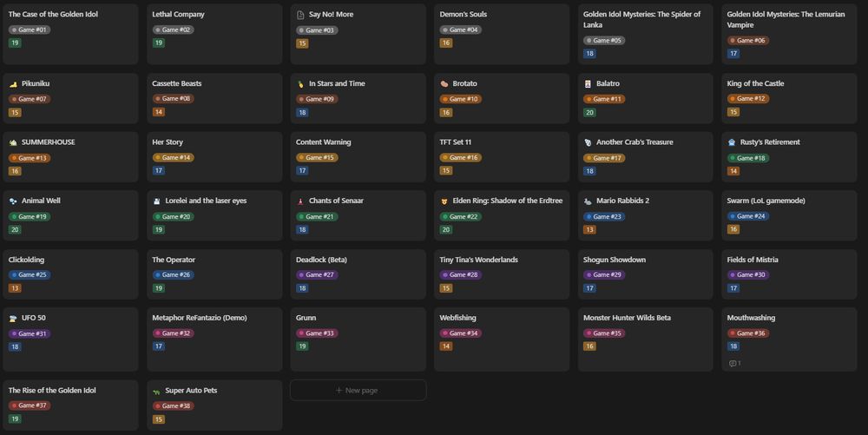868x435 pixels.
Task: Open the Deadlock (Beta) card title
Action: 322,260
